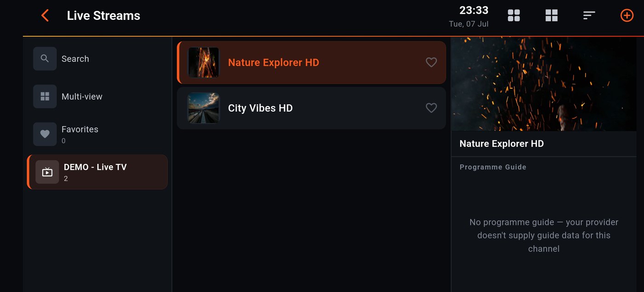This screenshot has height=292, width=644.
Task: Click the magnifier Search icon
Action: 45,58
